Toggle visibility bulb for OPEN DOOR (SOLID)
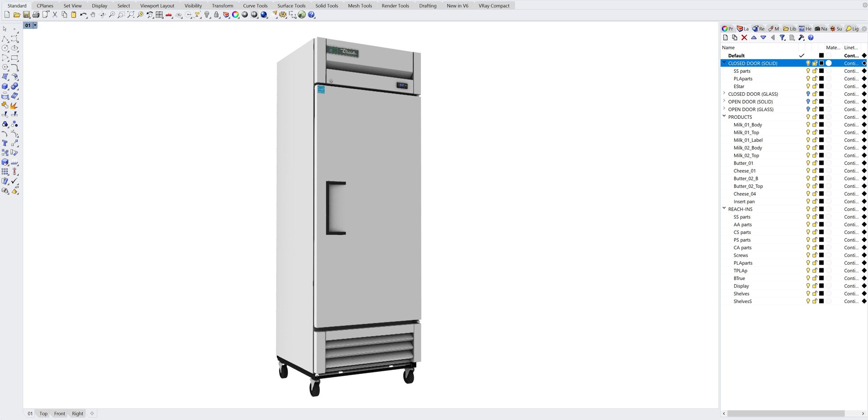The image size is (868, 420). pyautogui.click(x=808, y=102)
